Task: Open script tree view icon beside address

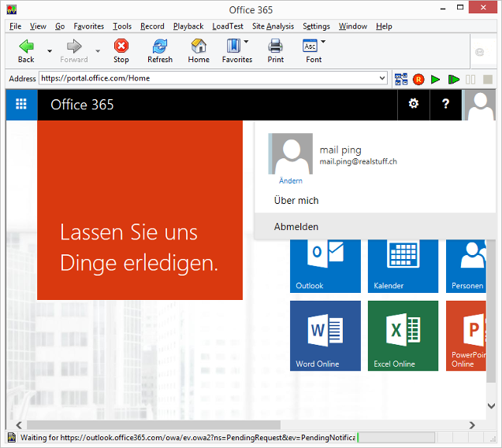Action: click(x=401, y=80)
